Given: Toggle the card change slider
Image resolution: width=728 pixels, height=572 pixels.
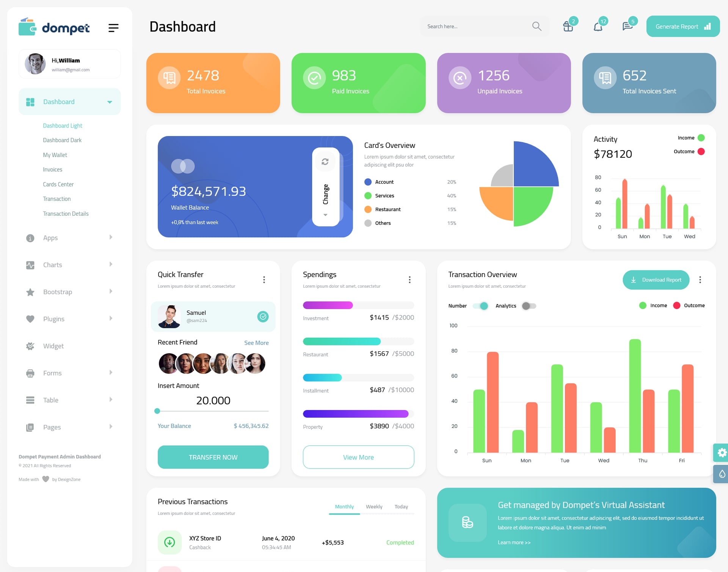Looking at the screenshot, I should [x=325, y=186].
